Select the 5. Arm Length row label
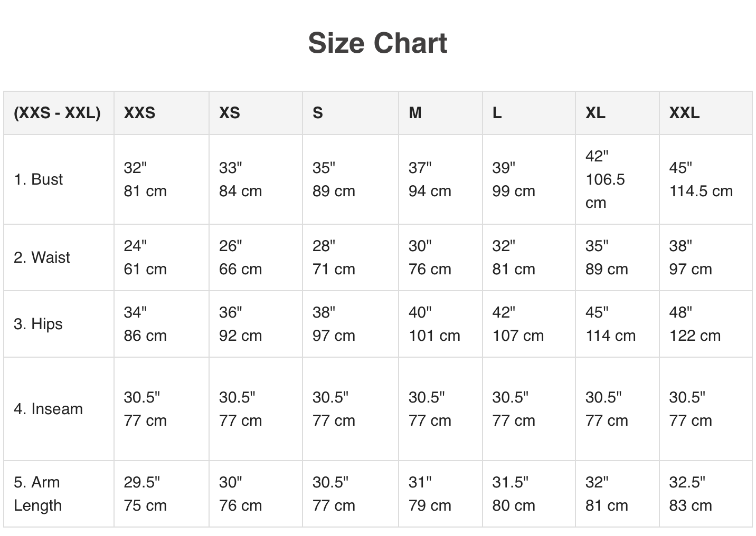This screenshot has width=756, height=536. tap(37, 494)
